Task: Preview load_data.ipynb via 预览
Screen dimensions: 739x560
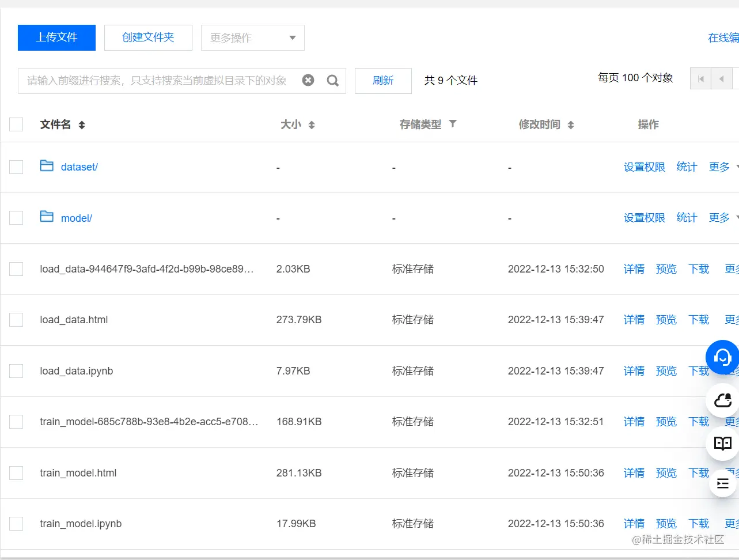Action: (666, 371)
